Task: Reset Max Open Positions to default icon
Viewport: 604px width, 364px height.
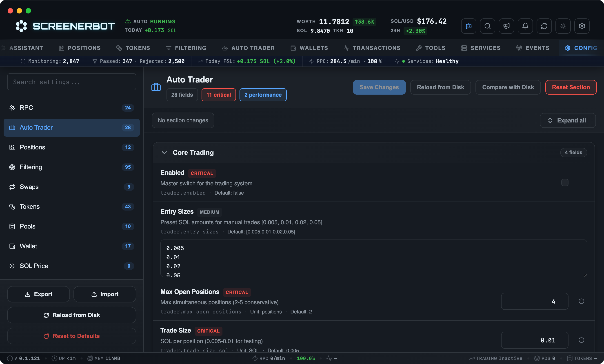Action: [x=581, y=301]
